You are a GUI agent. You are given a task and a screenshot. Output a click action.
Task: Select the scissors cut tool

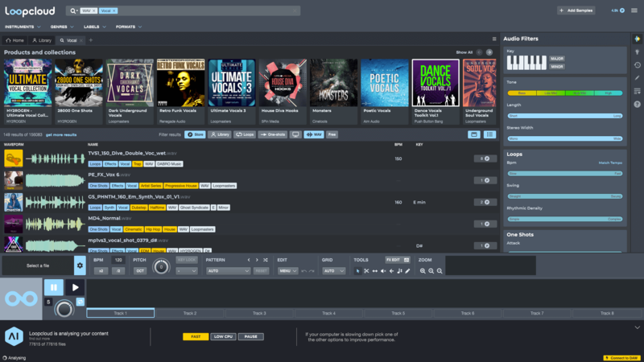[366, 271]
